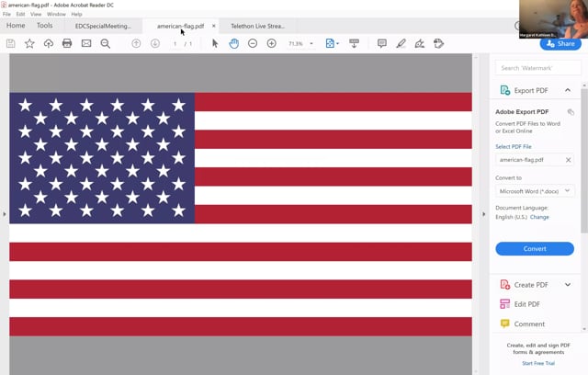Click the Comment panel icon
588x375 pixels.
pyautogui.click(x=505, y=324)
